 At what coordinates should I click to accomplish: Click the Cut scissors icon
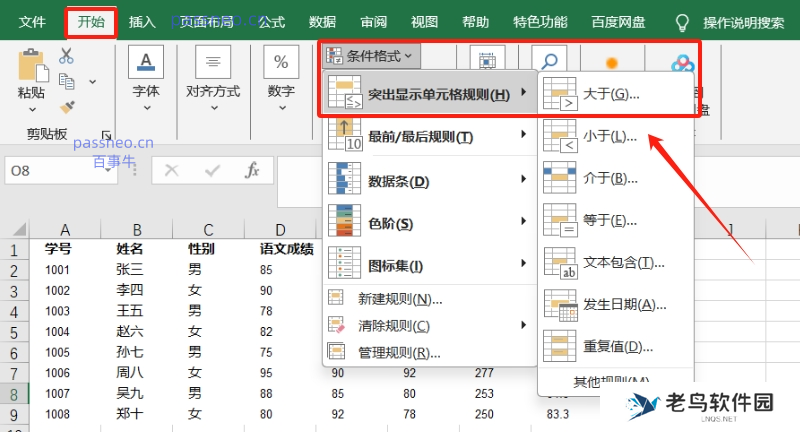tap(66, 56)
